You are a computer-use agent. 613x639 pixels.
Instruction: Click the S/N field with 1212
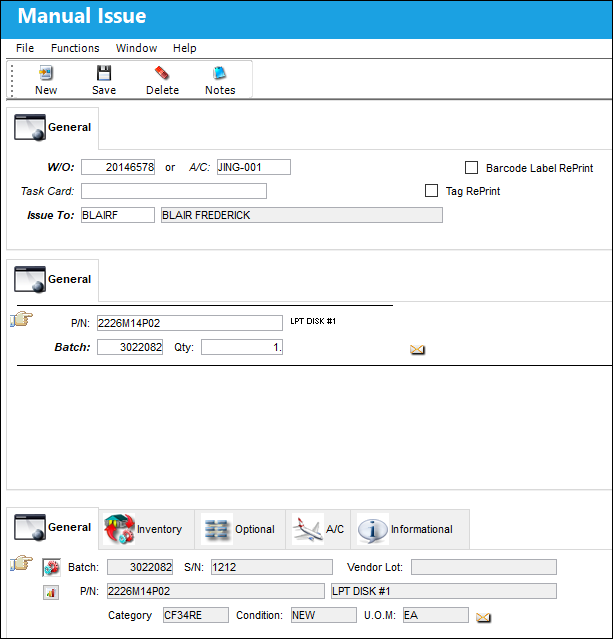(271, 567)
